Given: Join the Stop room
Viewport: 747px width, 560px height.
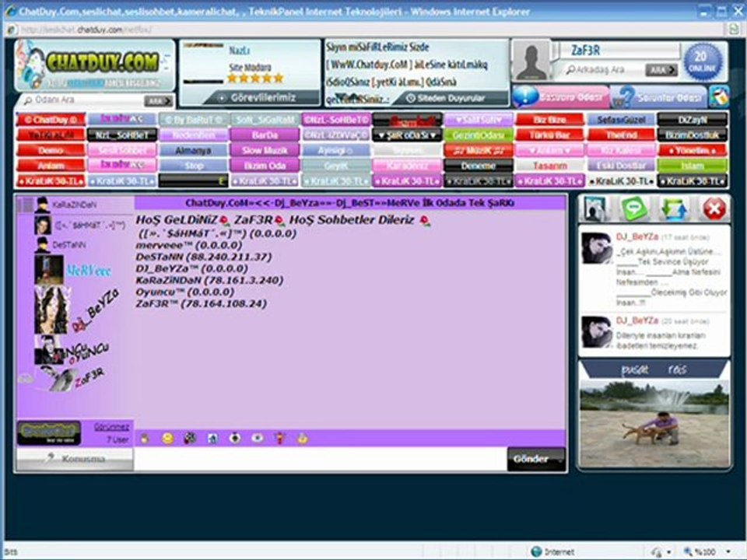Looking at the screenshot, I should pos(194,166).
